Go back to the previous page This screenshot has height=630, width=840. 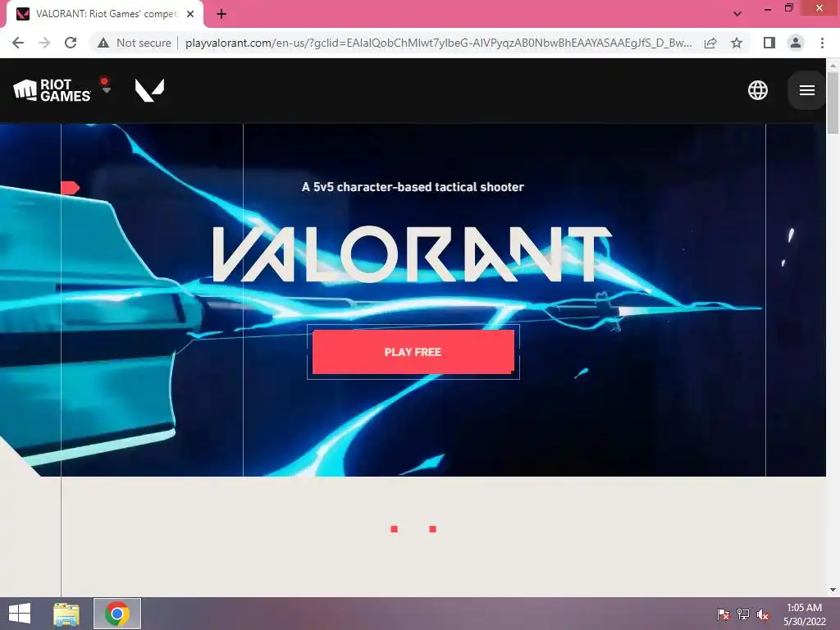tap(18, 43)
